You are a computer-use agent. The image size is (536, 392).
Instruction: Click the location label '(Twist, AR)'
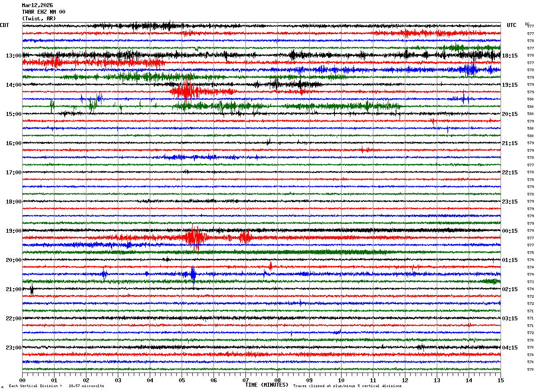tap(39, 19)
